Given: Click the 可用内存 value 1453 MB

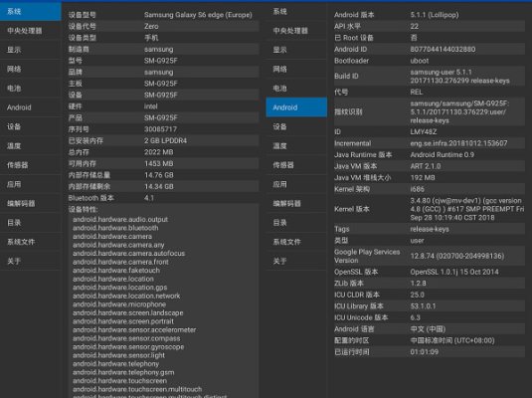Looking at the screenshot, I should pyautogui.click(x=159, y=164).
